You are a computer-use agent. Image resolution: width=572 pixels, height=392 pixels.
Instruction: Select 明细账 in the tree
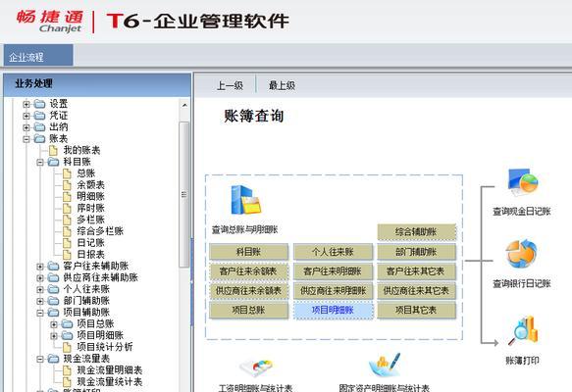[91, 197]
